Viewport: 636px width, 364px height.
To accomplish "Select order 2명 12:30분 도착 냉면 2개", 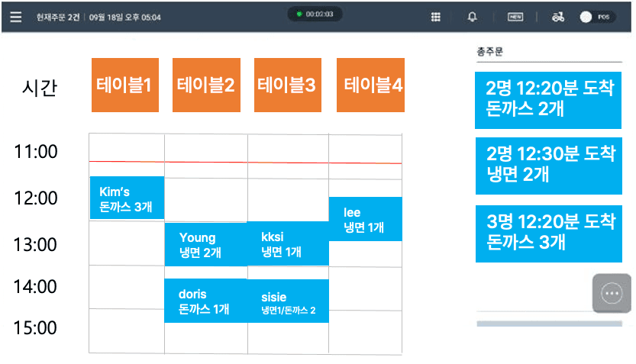I will (549, 164).
